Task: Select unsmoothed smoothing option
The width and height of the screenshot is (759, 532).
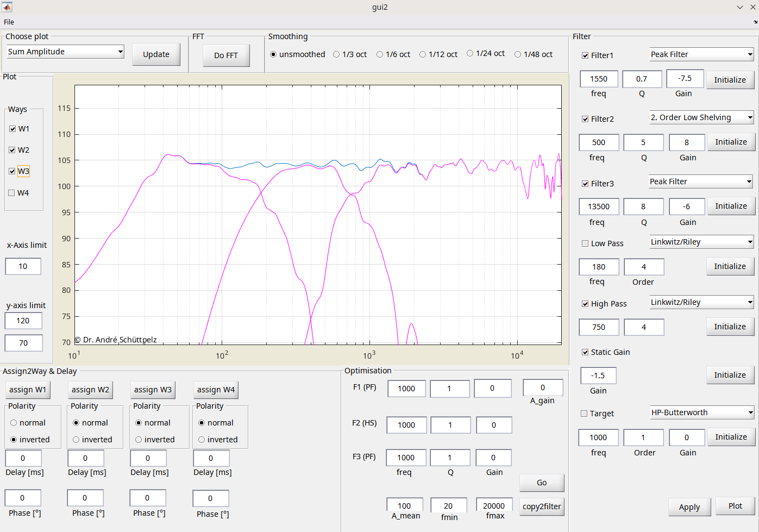Action: 298,54
